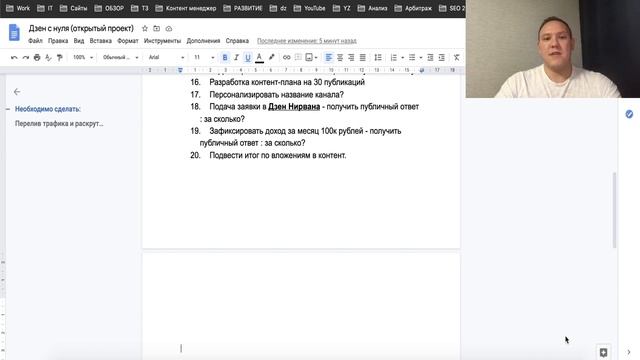Decrease the paragraph indent

coord(430,58)
